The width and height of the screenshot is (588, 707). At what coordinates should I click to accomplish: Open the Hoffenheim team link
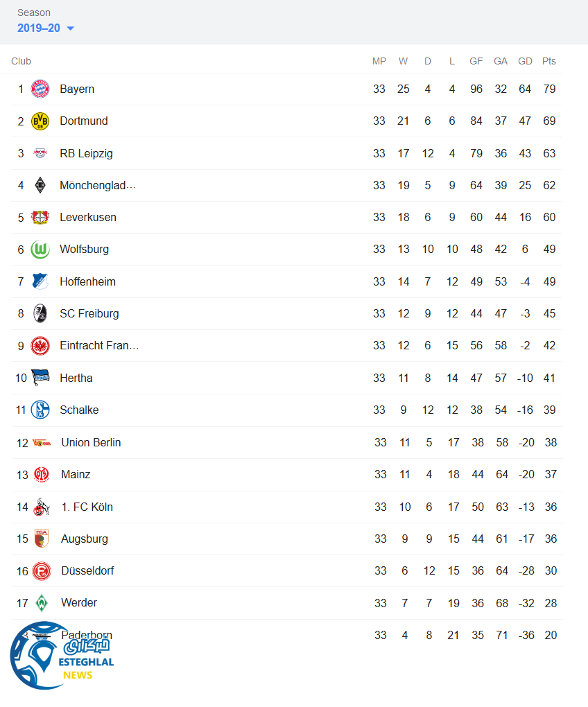point(87,281)
